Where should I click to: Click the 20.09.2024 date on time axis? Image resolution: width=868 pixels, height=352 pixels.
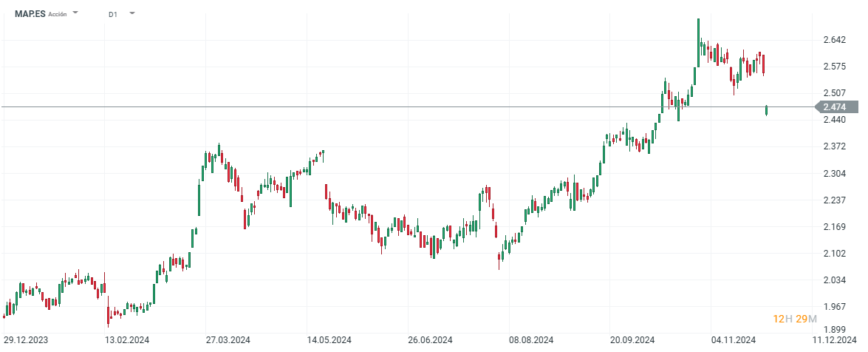pos(633,340)
